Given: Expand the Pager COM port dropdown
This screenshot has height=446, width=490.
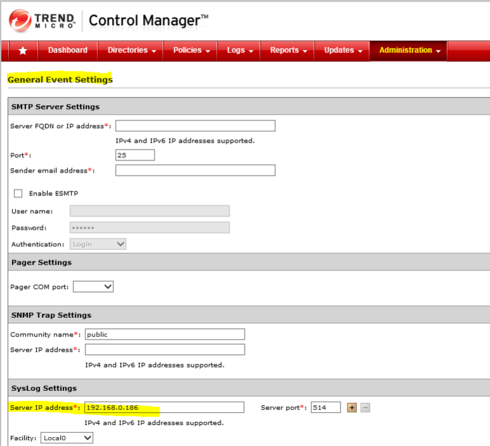Looking at the screenshot, I should click(93, 287).
